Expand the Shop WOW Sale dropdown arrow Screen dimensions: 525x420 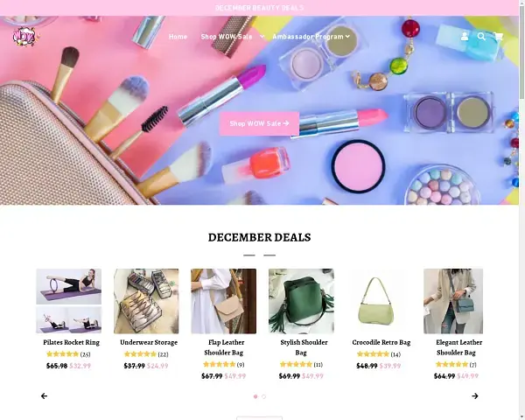coord(262,36)
